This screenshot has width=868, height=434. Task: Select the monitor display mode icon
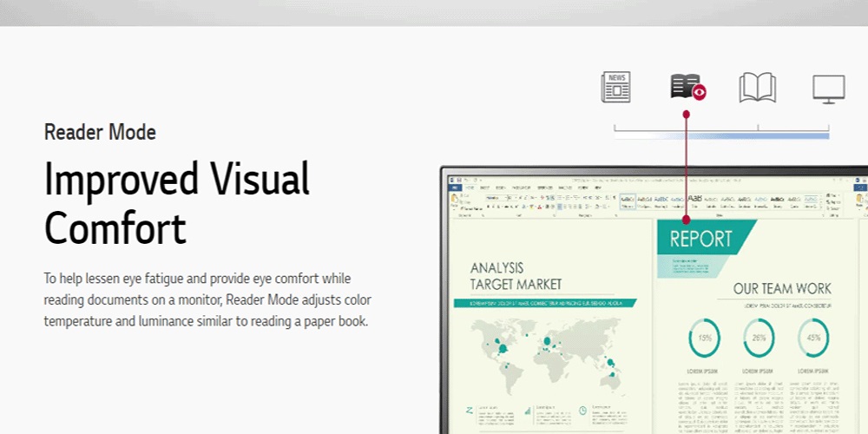[828, 89]
